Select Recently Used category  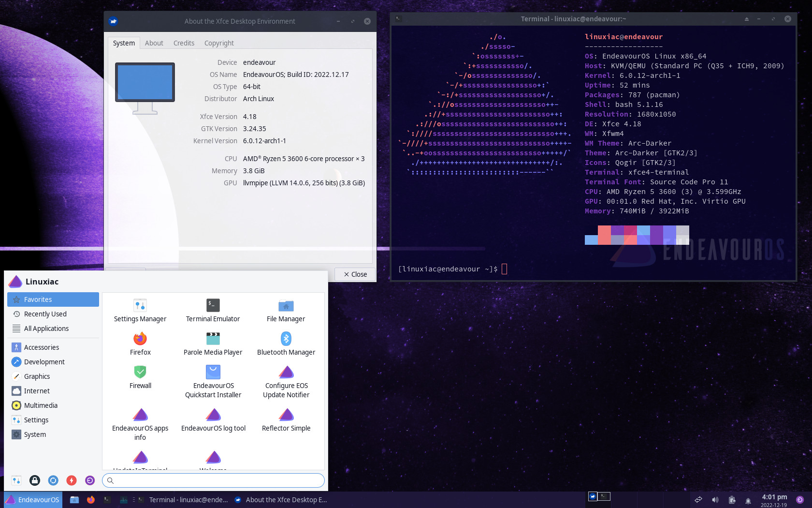pyautogui.click(x=53, y=314)
